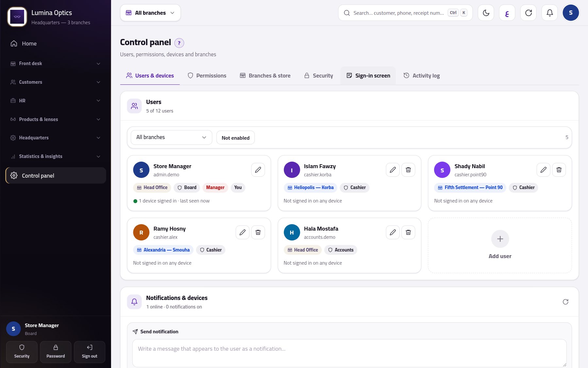This screenshot has width=588, height=368.
Task: Expand the Customers sidebar section
Action: pyautogui.click(x=56, y=82)
